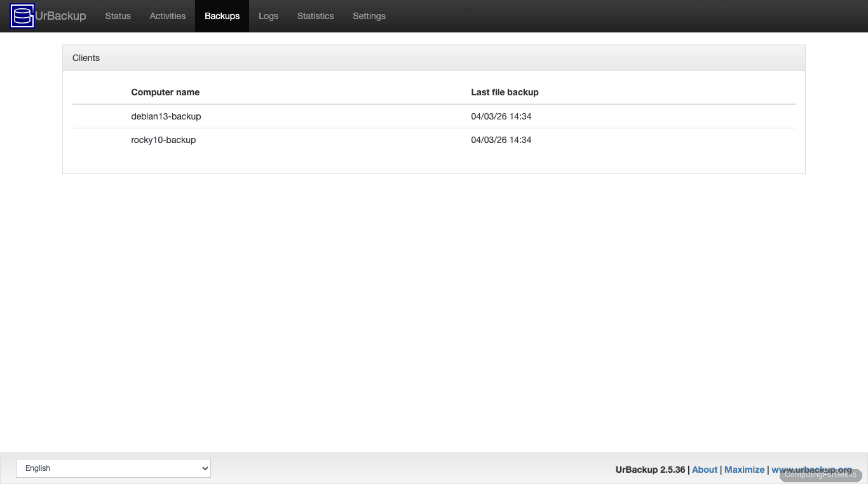Open the About dialog

point(704,470)
